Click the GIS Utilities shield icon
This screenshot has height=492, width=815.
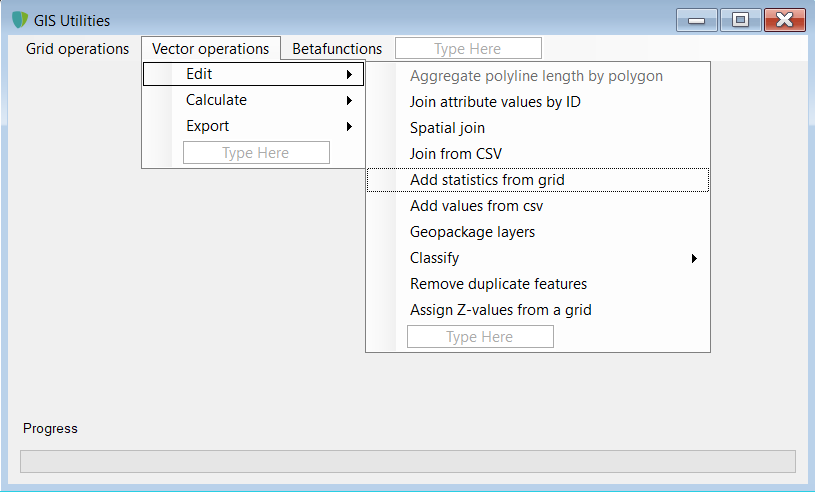tap(19, 20)
